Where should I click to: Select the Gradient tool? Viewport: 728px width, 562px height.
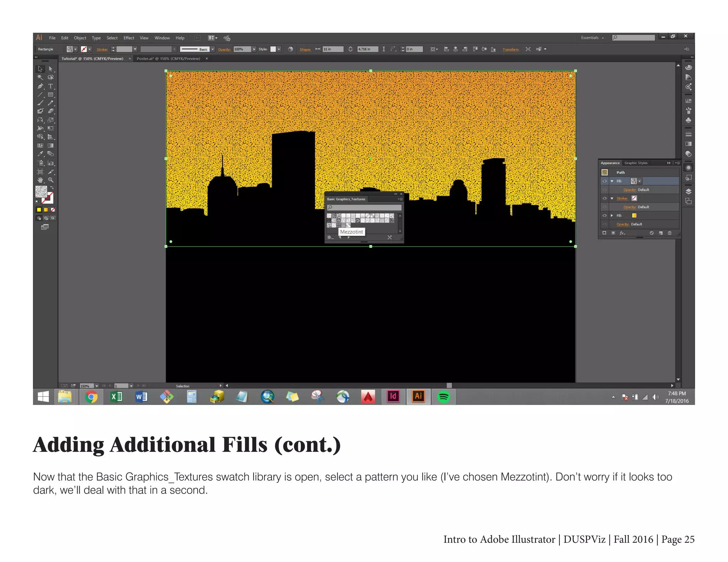[50, 145]
